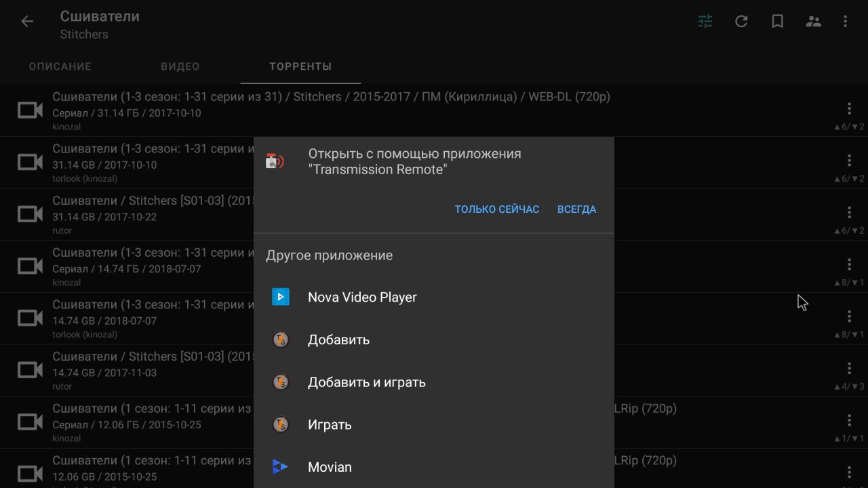The width and height of the screenshot is (868, 488).
Task: Select the Добавить option
Action: tap(434, 340)
